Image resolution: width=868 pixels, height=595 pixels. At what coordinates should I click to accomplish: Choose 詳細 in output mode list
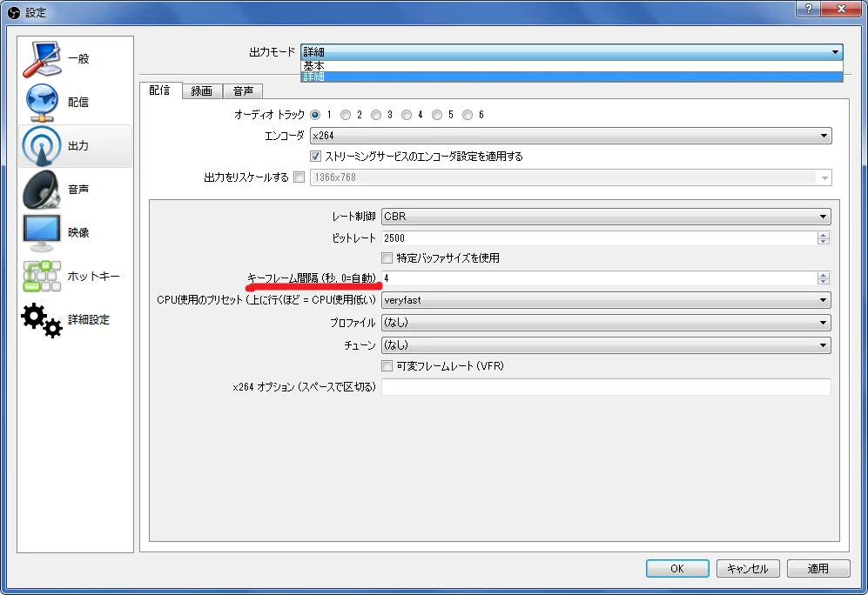[571, 77]
